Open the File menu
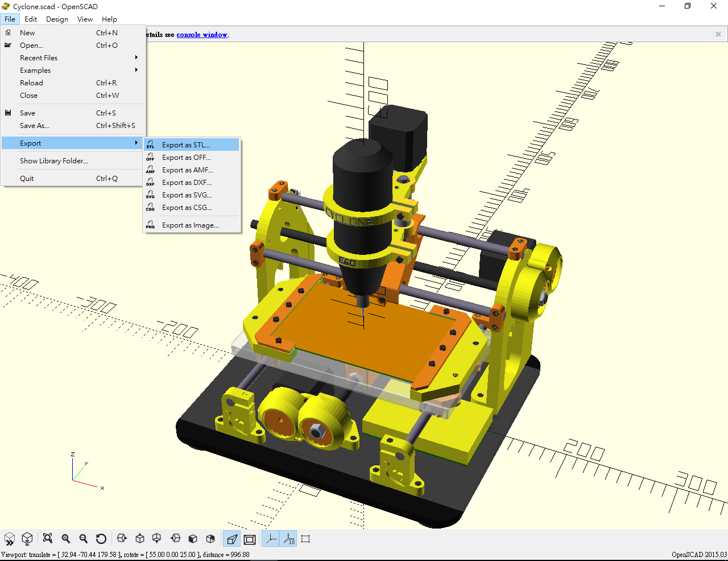Viewport: 728px width, 561px height. pos(10,19)
